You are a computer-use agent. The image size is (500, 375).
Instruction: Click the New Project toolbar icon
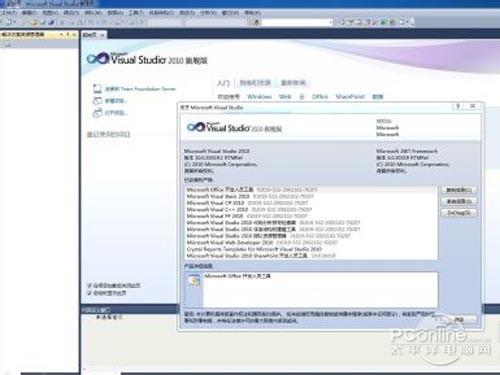coord(9,22)
